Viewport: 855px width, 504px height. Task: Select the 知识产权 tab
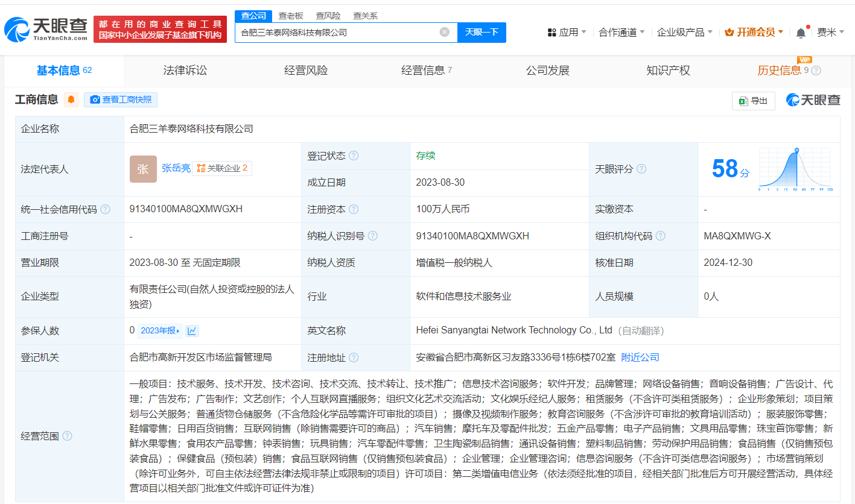tap(668, 71)
